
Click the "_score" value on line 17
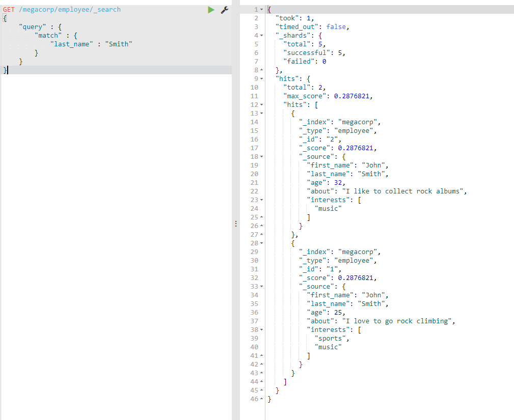(356, 148)
